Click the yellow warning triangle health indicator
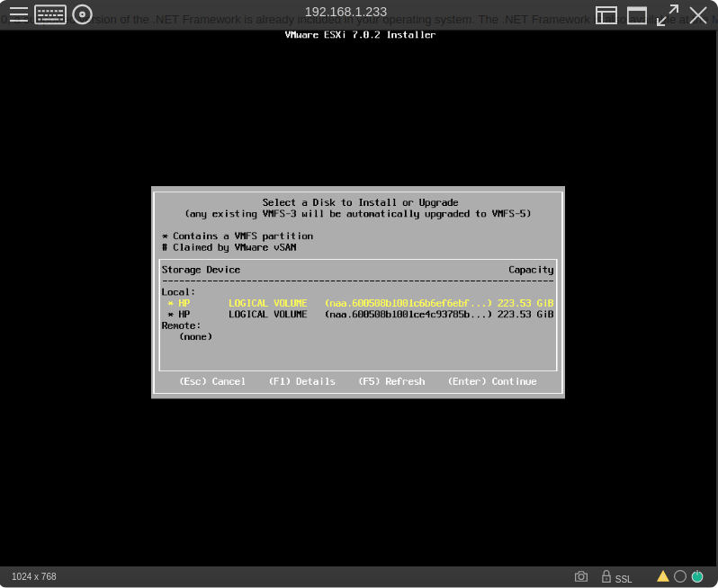 point(663,576)
